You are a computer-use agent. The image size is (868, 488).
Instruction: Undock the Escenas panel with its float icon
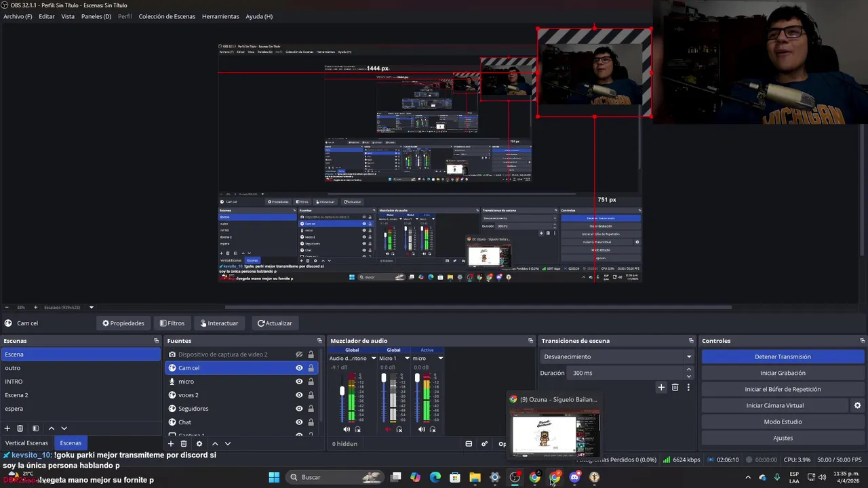pos(156,341)
